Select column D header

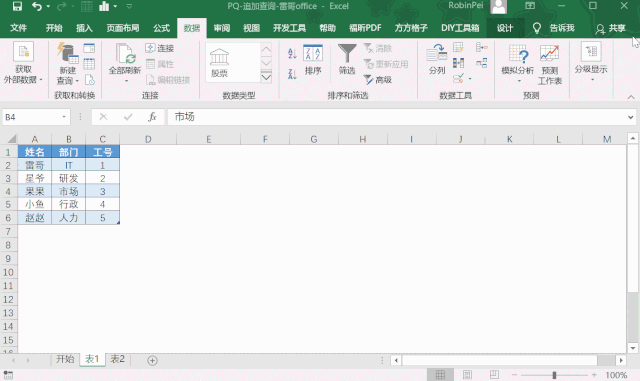coord(148,139)
